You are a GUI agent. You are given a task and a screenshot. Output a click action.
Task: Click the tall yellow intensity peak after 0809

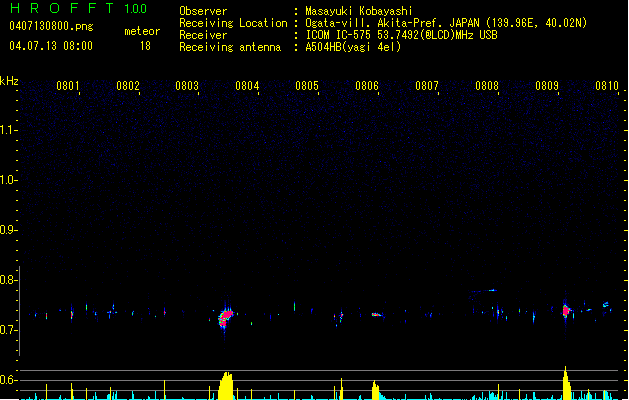point(566,384)
